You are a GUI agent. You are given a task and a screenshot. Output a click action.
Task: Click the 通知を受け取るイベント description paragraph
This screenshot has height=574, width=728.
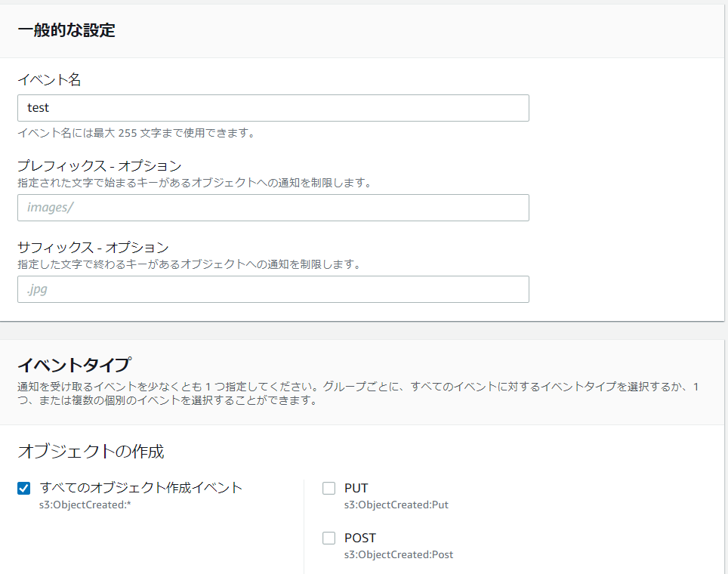(359, 393)
